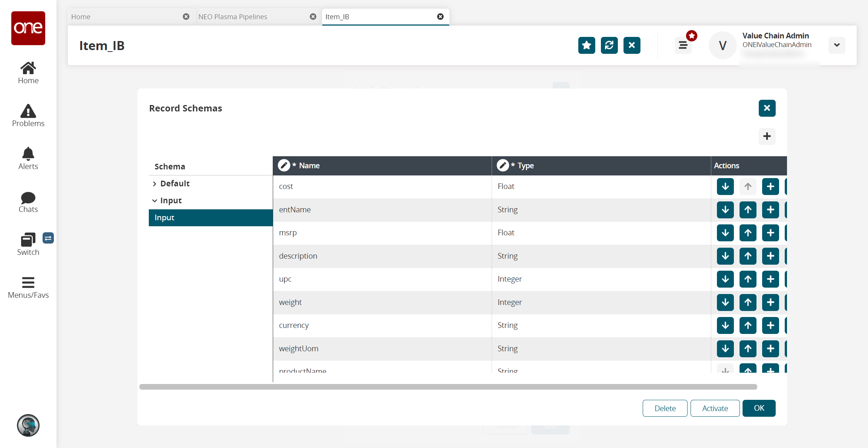Screen dimensions: 868x448
Task: Click the add/plus icon to add new schema
Action: [x=767, y=136]
